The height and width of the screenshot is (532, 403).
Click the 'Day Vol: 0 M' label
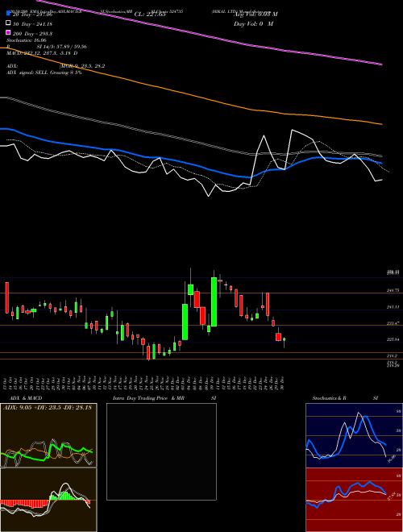click(x=253, y=23)
